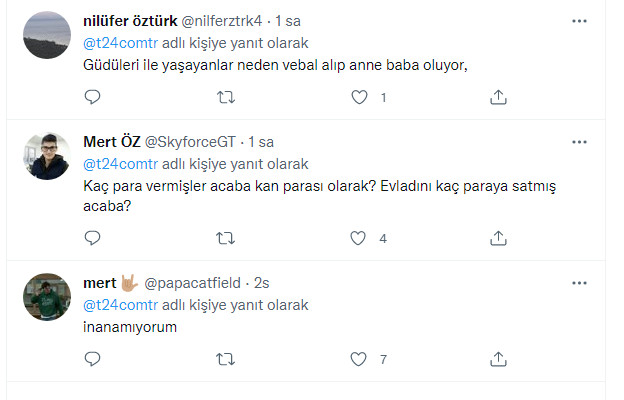Screen dimensions: 624x400
Task: Open nilüfer öztürk's profile picture
Action: pyautogui.click(x=47, y=36)
